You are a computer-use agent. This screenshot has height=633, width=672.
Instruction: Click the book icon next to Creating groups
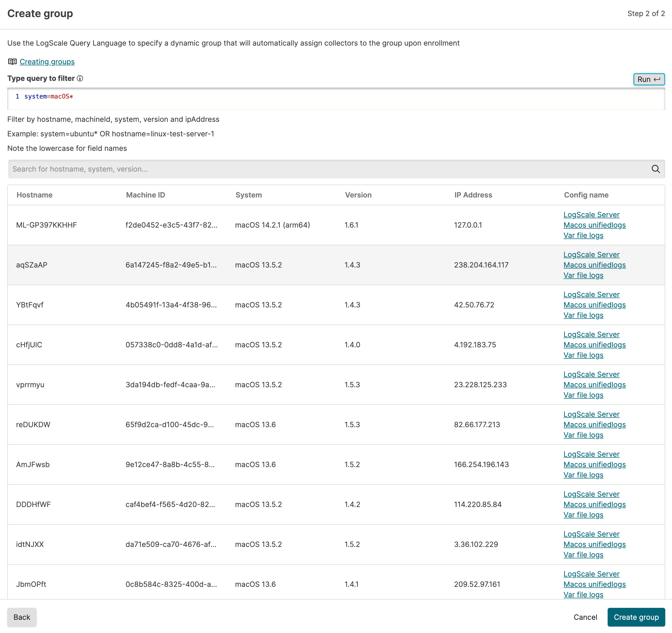(x=12, y=61)
